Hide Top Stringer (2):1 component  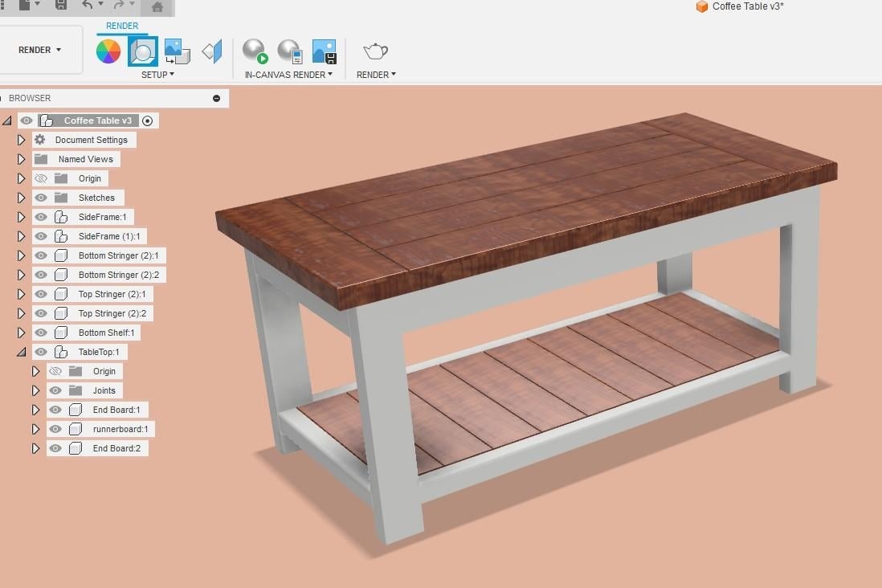tap(40, 294)
